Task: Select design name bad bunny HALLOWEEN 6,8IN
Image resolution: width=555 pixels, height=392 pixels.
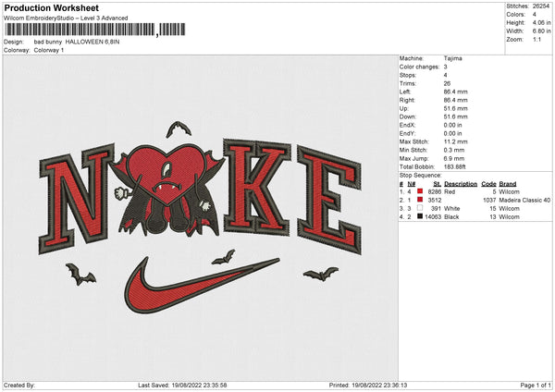Action: tap(77, 42)
